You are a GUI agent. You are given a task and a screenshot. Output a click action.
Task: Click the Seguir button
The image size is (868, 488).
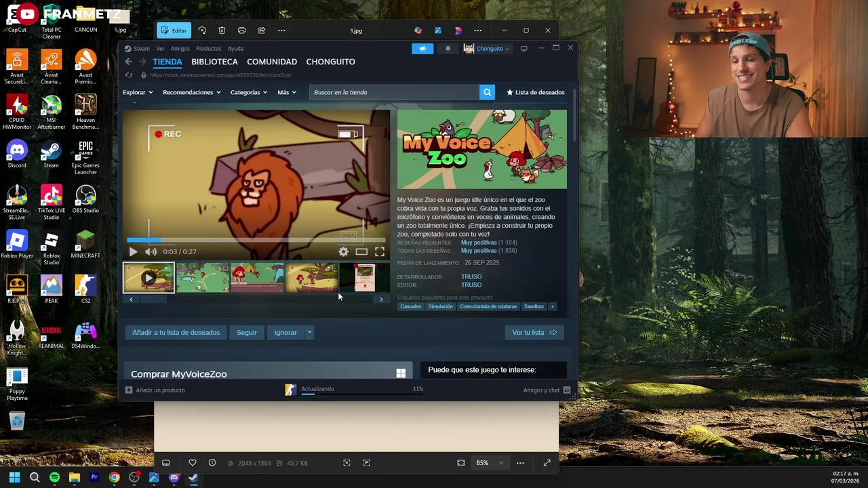[x=247, y=333]
